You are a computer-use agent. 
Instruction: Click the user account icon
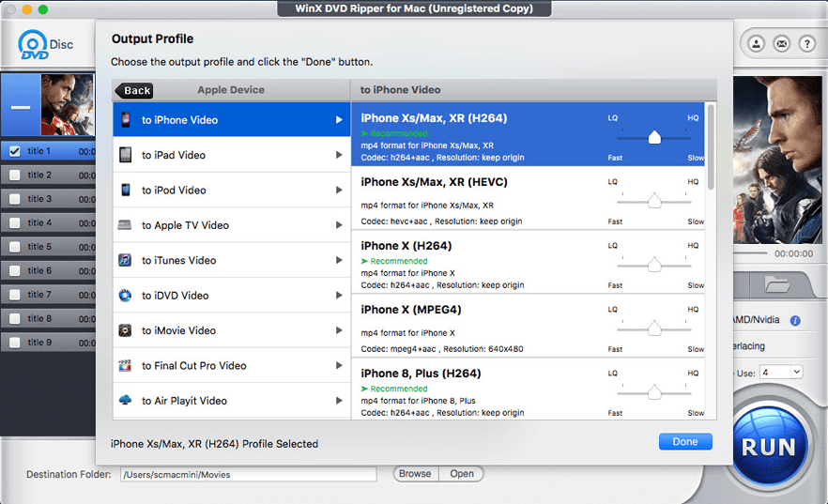pos(756,44)
